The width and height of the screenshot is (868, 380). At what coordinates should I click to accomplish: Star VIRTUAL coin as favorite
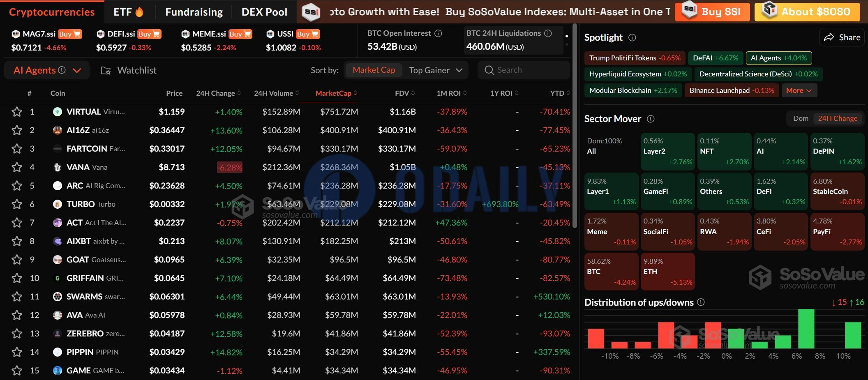pos(17,112)
